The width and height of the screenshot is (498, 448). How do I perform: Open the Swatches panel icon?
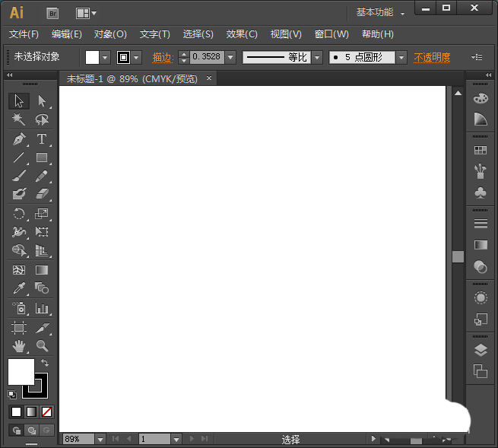pos(481,151)
